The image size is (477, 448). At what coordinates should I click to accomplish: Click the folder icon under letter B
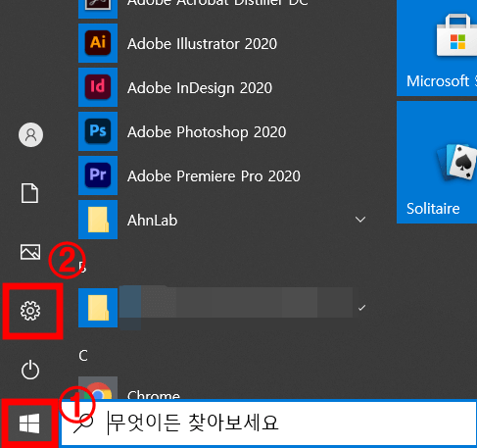point(98,308)
